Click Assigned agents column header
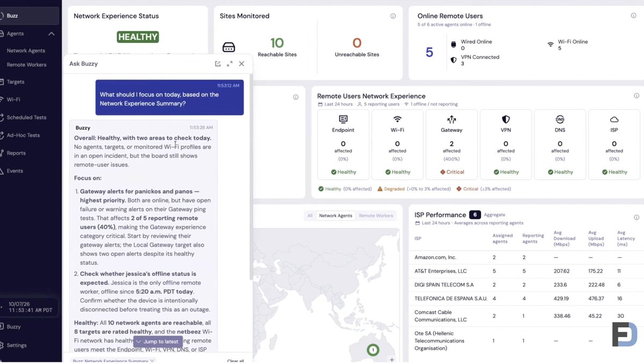This screenshot has height=364, width=644. tap(503, 238)
